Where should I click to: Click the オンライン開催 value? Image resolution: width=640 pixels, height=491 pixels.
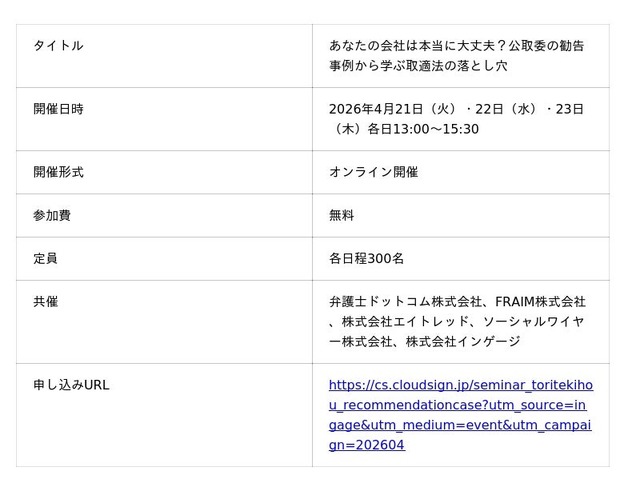pyautogui.click(x=373, y=172)
